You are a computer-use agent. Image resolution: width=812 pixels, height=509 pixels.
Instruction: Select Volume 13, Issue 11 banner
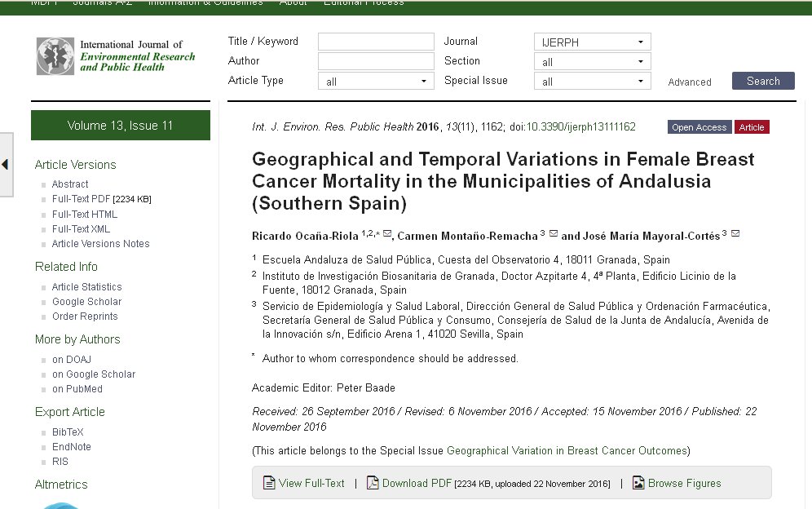(x=121, y=126)
